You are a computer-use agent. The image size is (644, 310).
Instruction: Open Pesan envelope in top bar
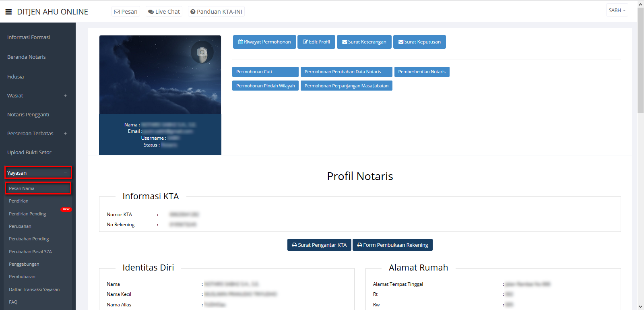coord(126,12)
